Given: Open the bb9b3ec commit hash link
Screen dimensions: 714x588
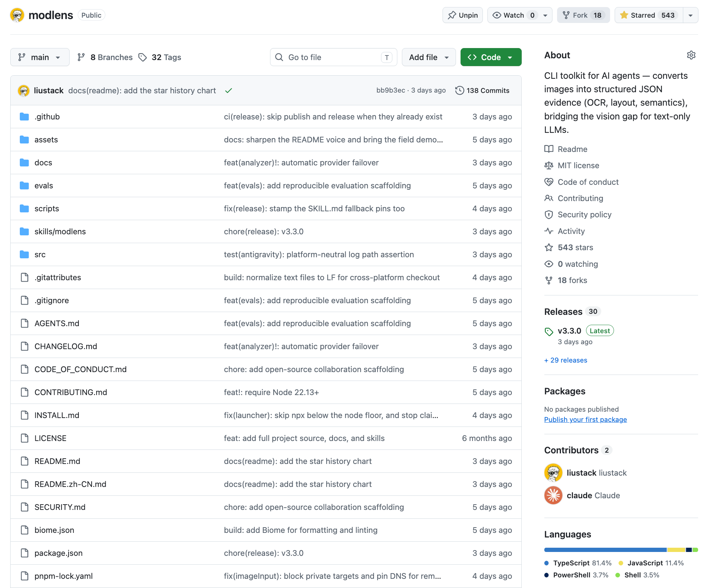Looking at the screenshot, I should click(391, 90).
